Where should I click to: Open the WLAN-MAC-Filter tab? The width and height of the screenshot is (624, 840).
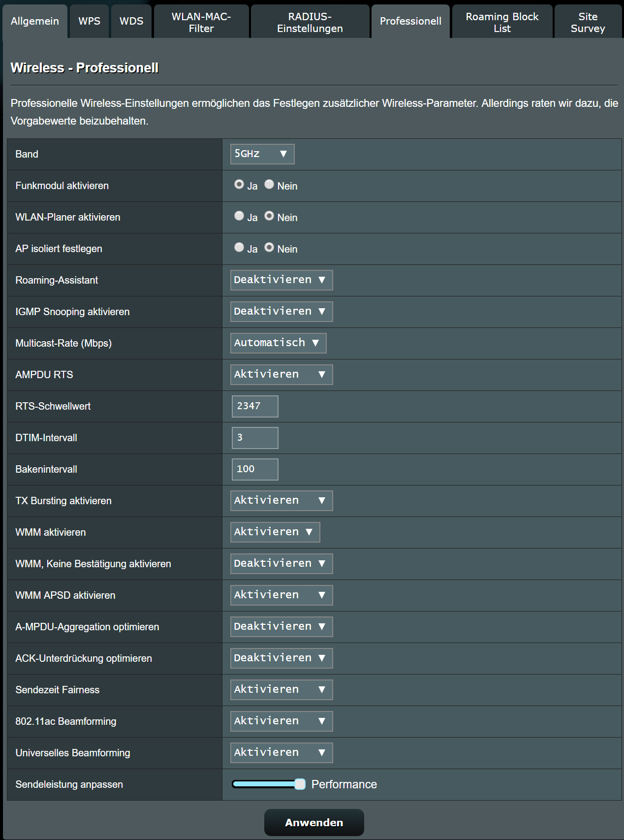point(201,23)
